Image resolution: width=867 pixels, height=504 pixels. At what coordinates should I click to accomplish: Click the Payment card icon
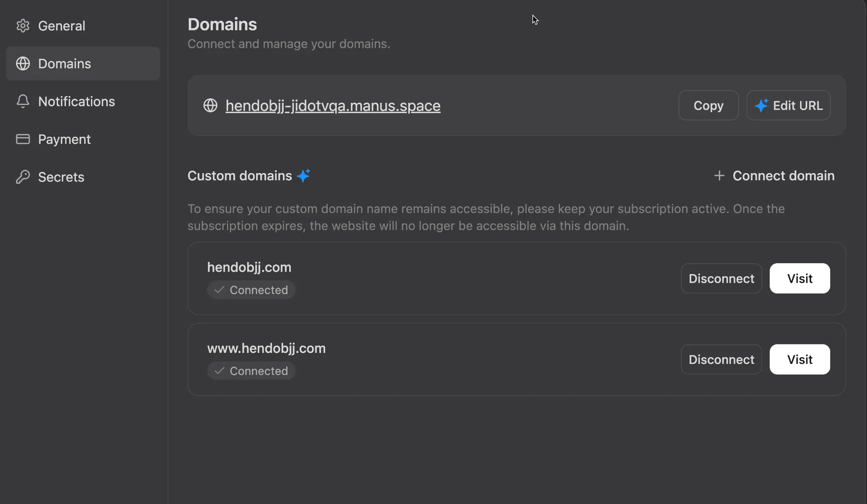[23, 139]
